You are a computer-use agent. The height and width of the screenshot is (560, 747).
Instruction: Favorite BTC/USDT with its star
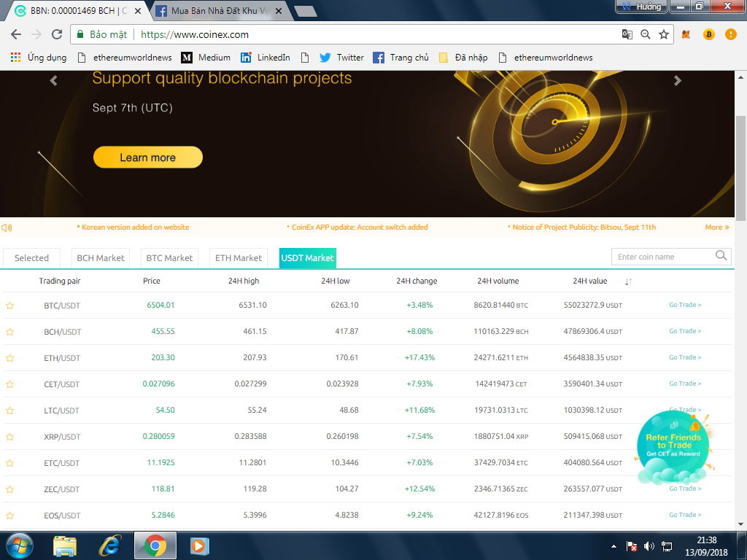pyautogui.click(x=10, y=306)
